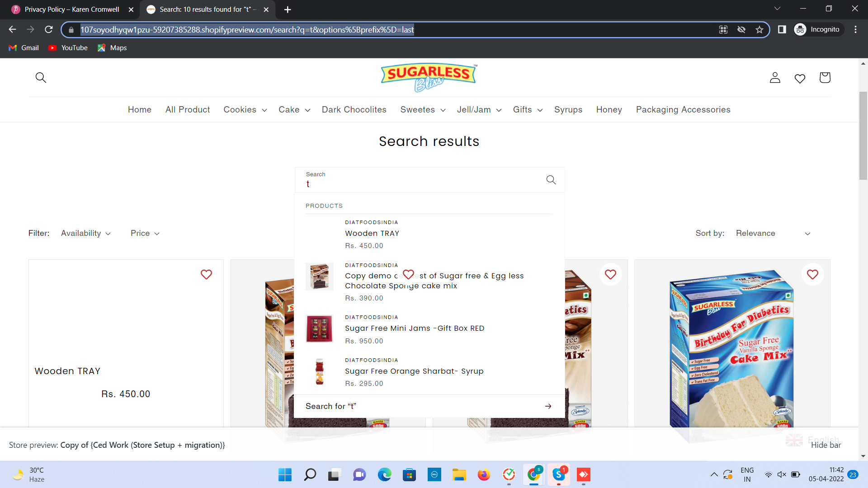Toggle third-party cookie blocking eye icon
The image size is (868, 488).
click(x=741, y=30)
